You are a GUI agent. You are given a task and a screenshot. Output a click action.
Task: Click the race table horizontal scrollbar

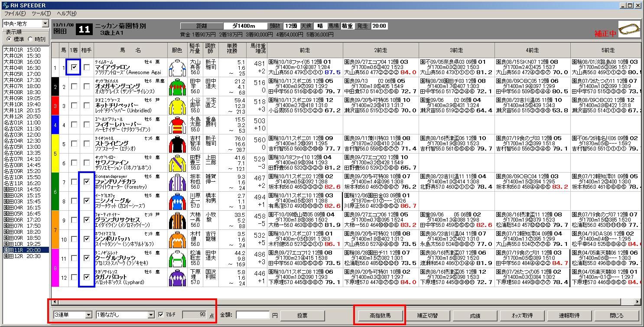tap(346, 302)
